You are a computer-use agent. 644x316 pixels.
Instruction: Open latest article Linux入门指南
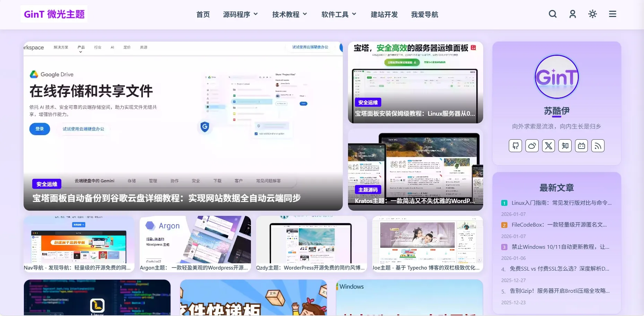pos(562,203)
